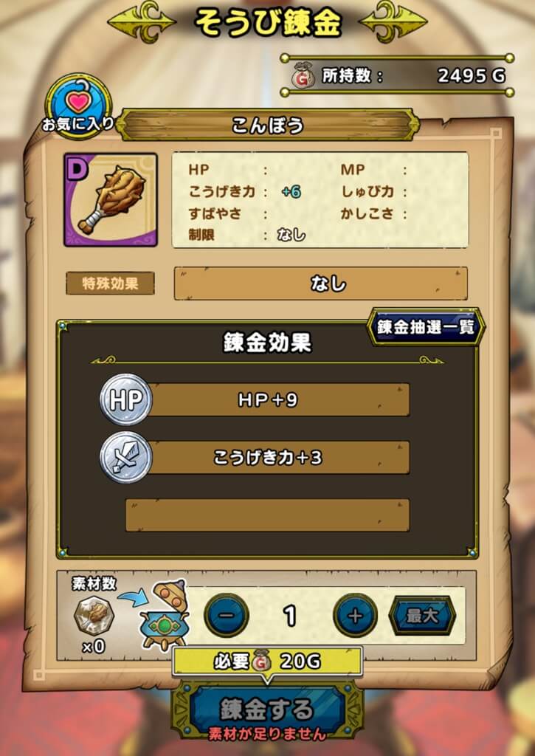Image resolution: width=535 pixels, height=756 pixels.
Task: Tap the 特殊効果 label
Action: (x=111, y=283)
